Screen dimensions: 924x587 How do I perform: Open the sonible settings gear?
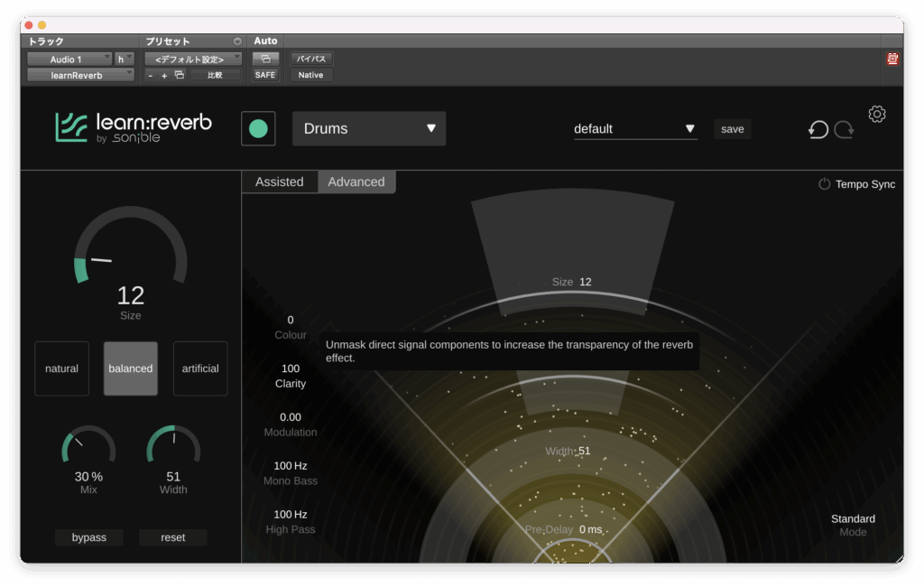(x=877, y=114)
